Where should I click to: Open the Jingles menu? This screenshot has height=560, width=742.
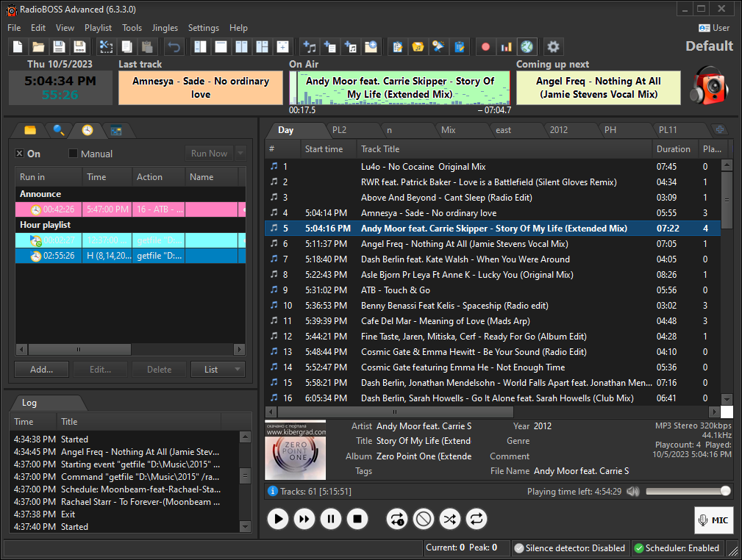[x=165, y=28]
